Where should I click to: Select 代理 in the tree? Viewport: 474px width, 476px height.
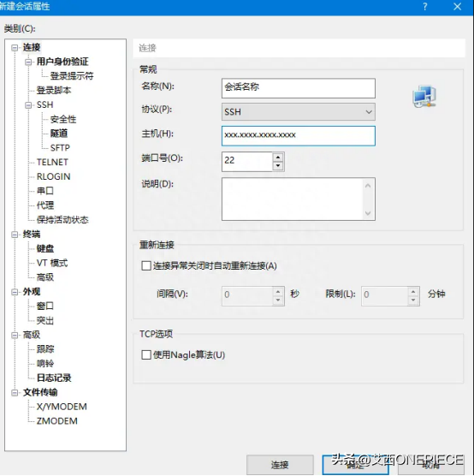[44, 205]
